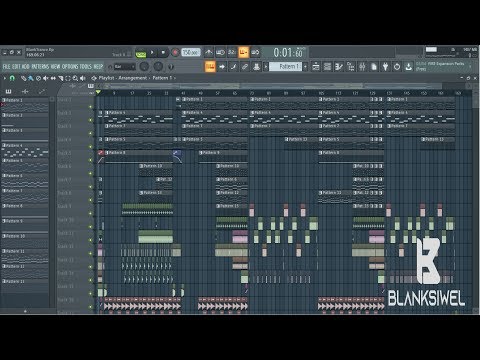This screenshot has width=480, height=360.
Task: Select the Mute tool in playlist toolbar
Action: coord(45,78)
